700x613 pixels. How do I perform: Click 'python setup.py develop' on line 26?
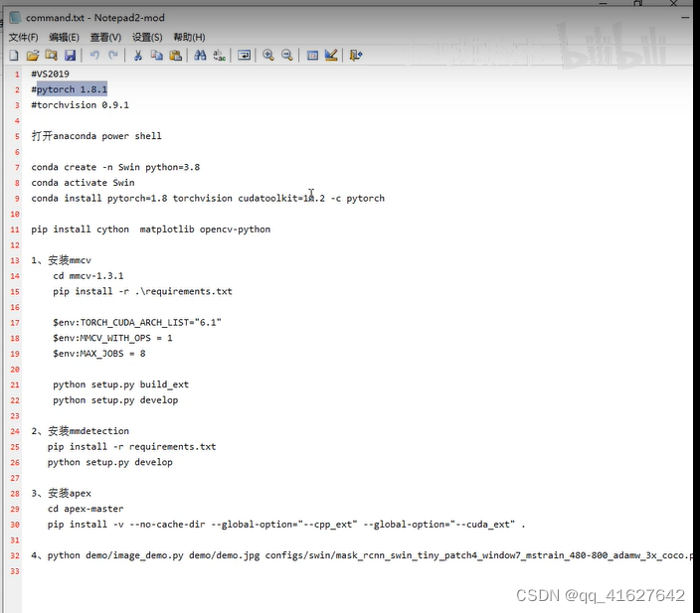tap(109, 462)
